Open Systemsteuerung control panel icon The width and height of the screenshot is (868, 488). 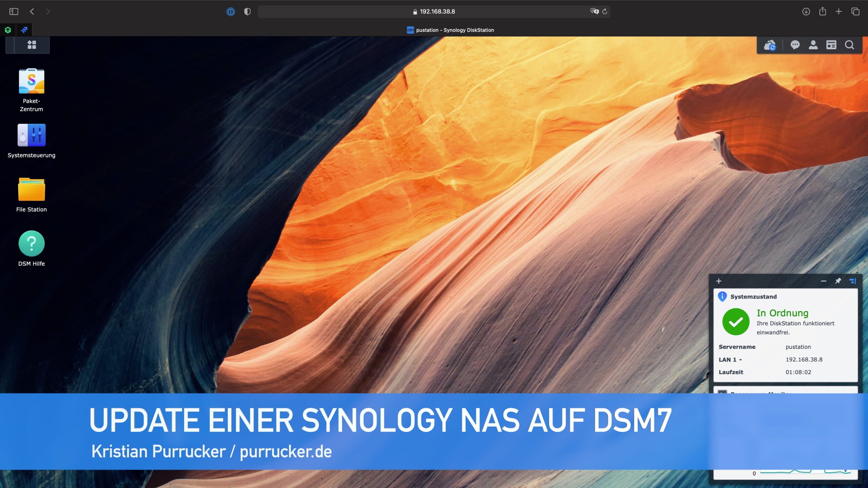[x=32, y=135]
